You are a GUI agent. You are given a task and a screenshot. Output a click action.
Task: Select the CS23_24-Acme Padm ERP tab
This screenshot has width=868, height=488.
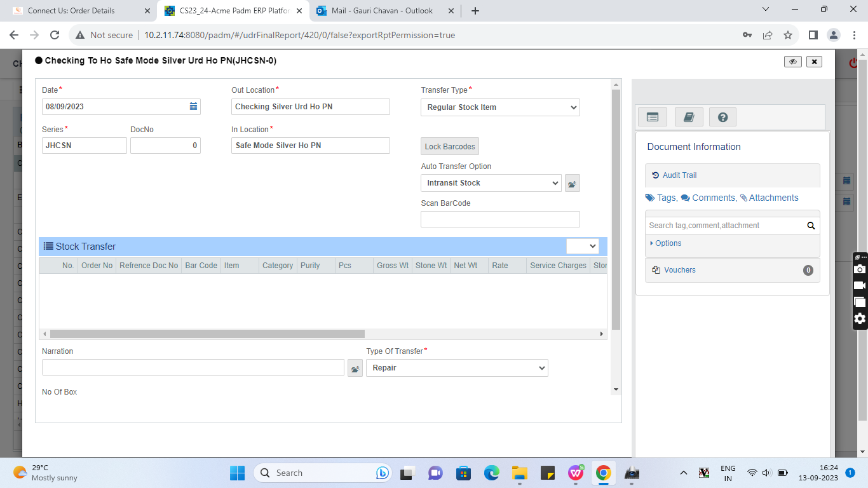[234, 11]
